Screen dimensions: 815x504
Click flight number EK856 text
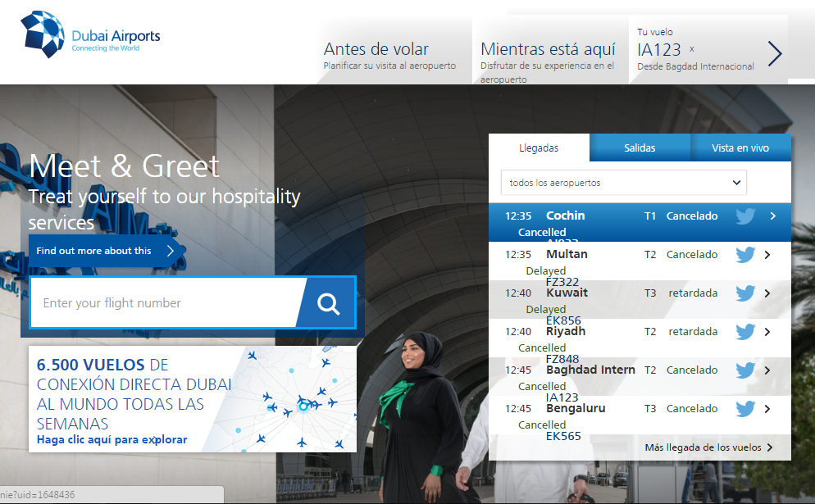(x=563, y=320)
